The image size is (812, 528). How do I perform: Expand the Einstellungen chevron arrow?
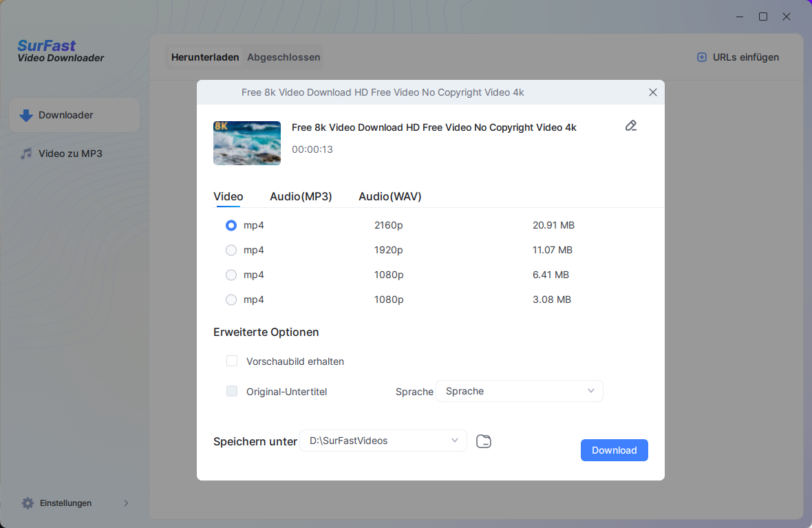tap(126, 503)
